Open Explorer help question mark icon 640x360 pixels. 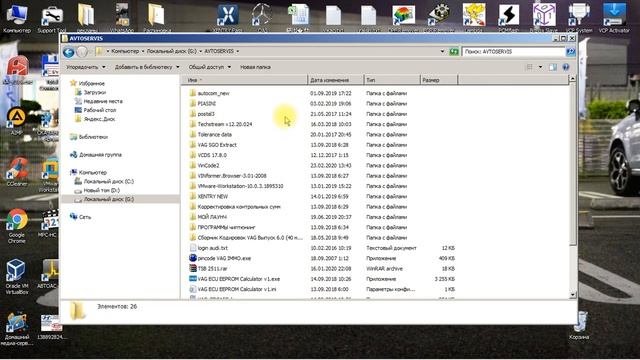[x=566, y=67]
